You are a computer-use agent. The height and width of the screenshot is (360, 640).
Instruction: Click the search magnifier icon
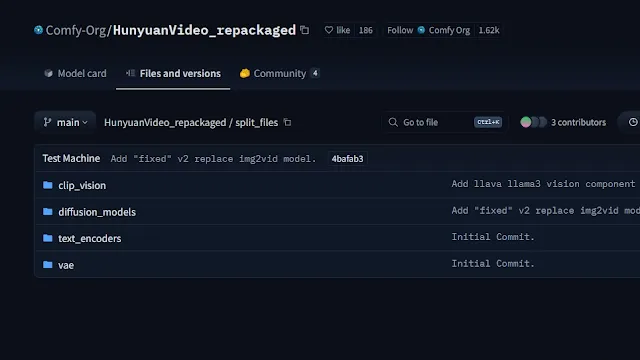(393, 122)
